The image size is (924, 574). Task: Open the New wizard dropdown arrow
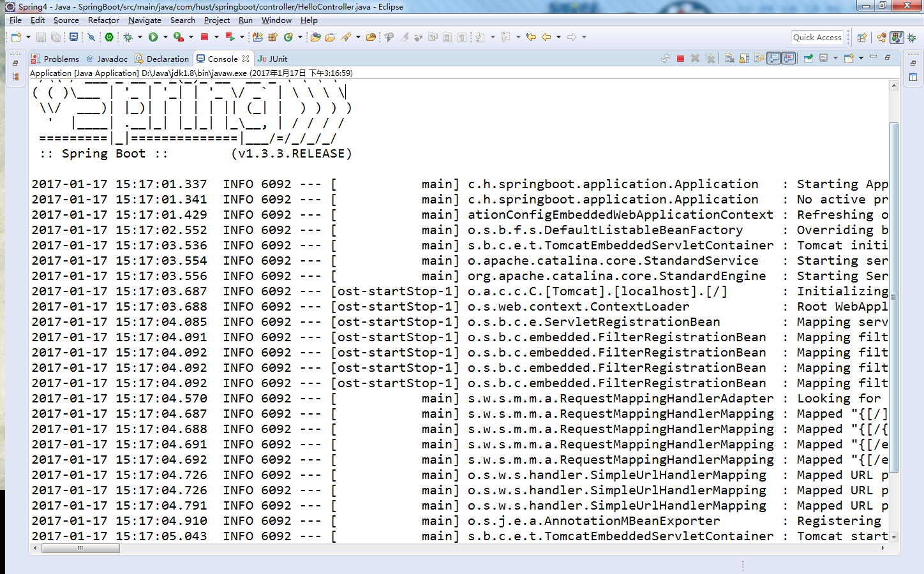tap(28, 37)
